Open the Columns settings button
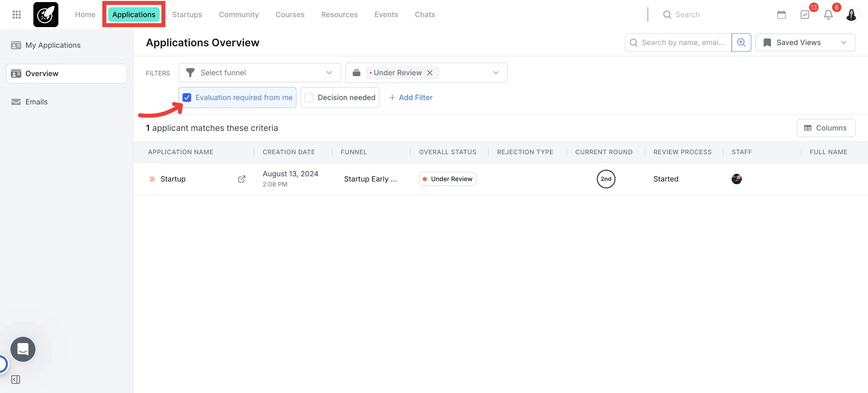The width and height of the screenshot is (868, 393). coord(826,128)
